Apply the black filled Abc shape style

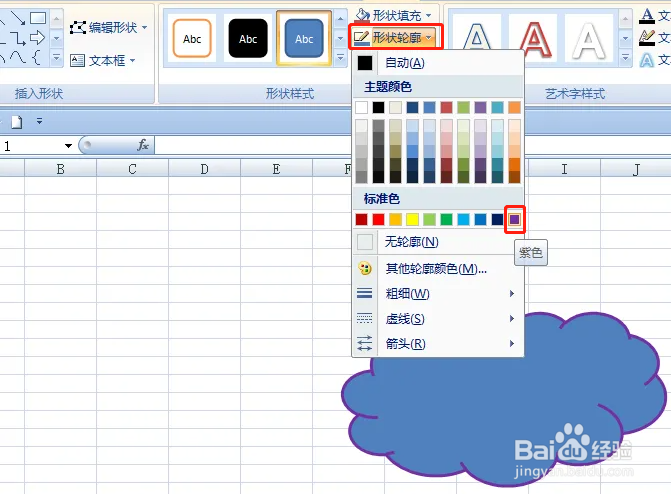(x=248, y=39)
